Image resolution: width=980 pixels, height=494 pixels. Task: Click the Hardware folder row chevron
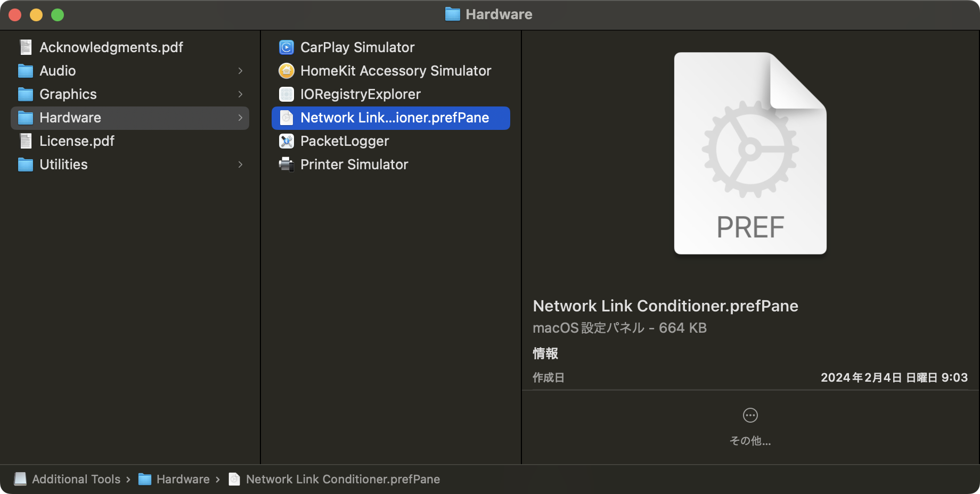[x=240, y=118]
